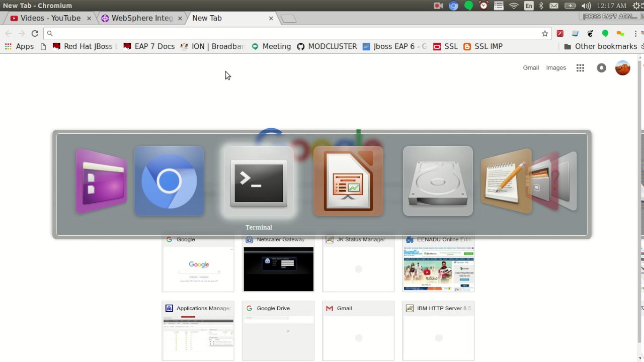Open the list-style tray indicator icon
This screenshot has height=362, width=644.
click(499, 6)
